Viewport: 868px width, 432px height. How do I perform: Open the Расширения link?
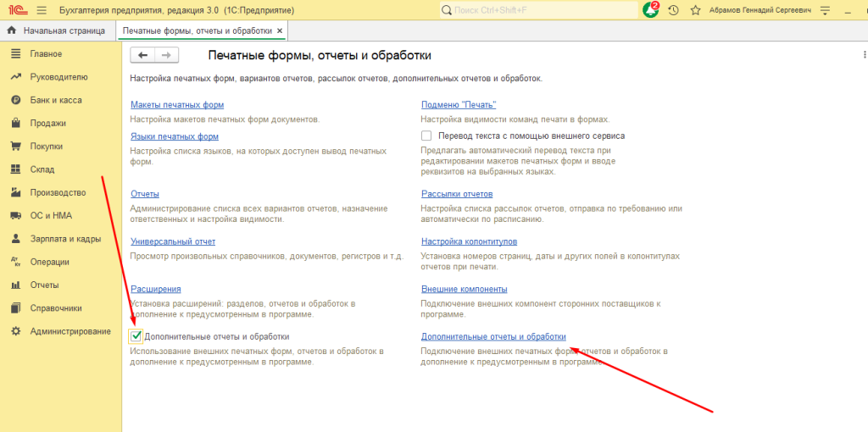point(155,289)
